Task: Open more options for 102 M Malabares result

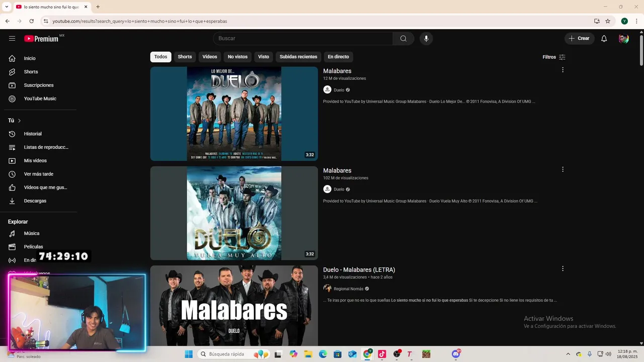Action: [562, 169]
